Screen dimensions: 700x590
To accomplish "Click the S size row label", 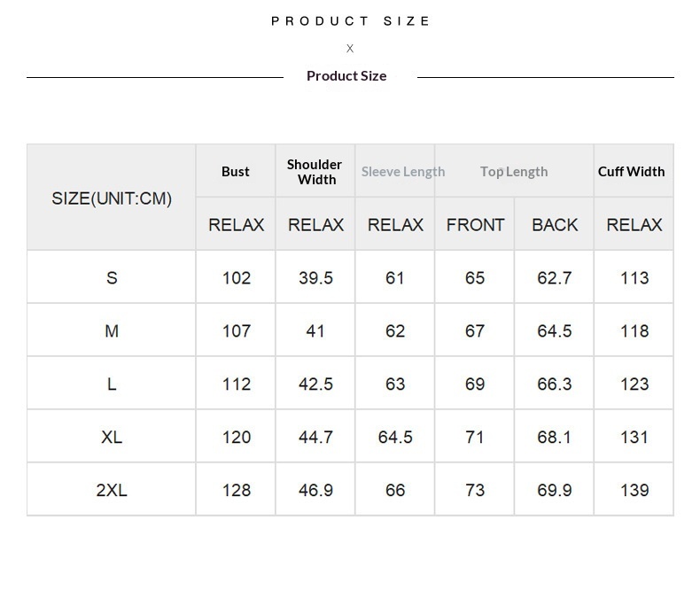I will coord(112,278).
